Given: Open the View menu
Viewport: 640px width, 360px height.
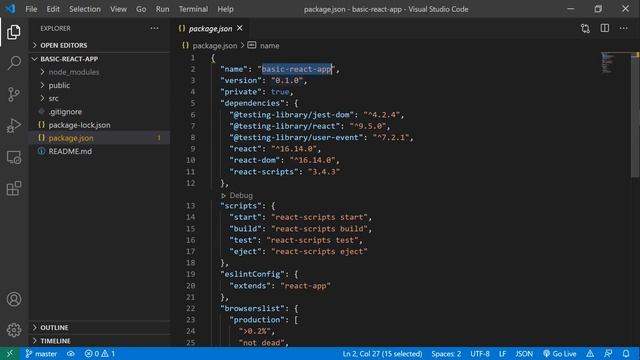Looking at the screenshot, I should tap(118, 9).
